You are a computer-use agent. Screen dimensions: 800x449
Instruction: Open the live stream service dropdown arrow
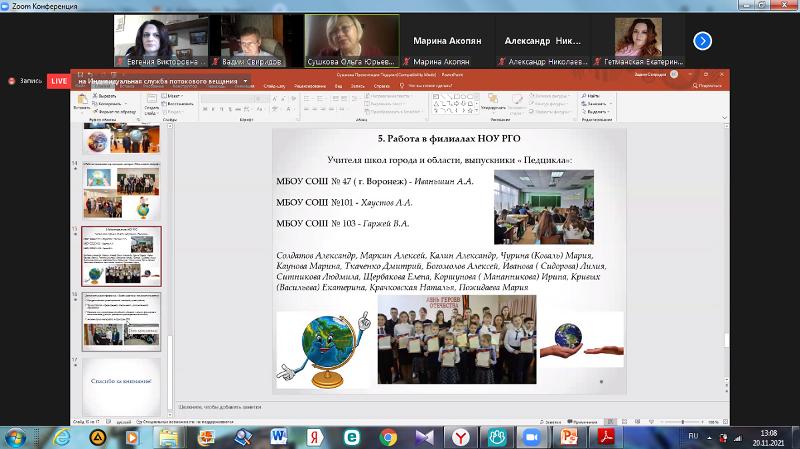[x=246, y=79]
